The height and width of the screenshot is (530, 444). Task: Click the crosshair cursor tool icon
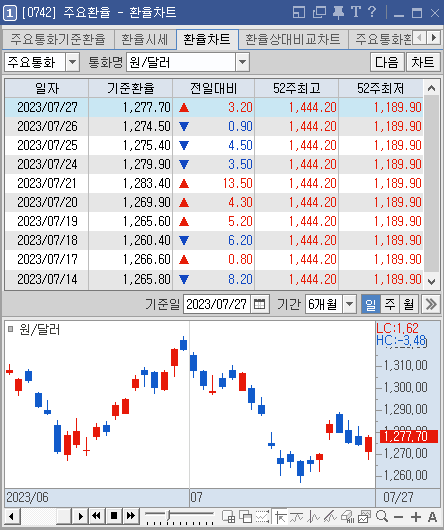[x=280, y=516]
